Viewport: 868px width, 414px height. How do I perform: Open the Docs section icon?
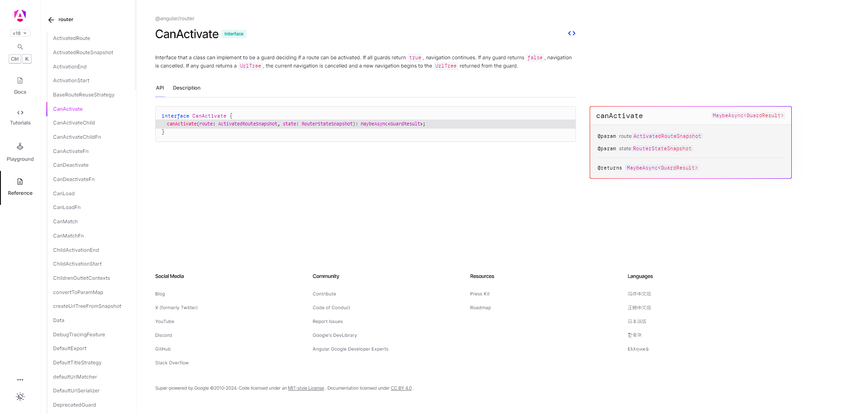click(20, 81)
